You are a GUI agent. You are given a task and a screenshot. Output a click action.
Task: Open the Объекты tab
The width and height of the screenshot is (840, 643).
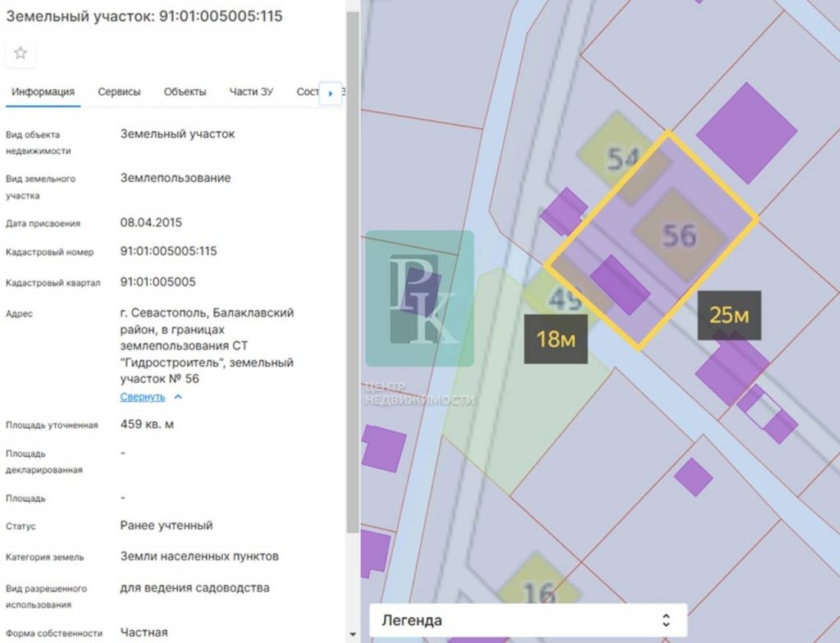185,92
